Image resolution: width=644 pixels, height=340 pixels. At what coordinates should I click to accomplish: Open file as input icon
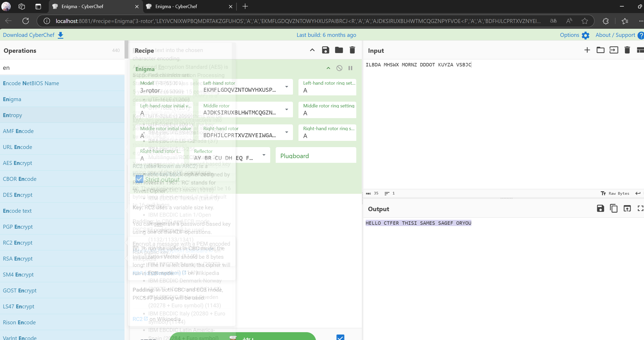[x=614, y=50]
